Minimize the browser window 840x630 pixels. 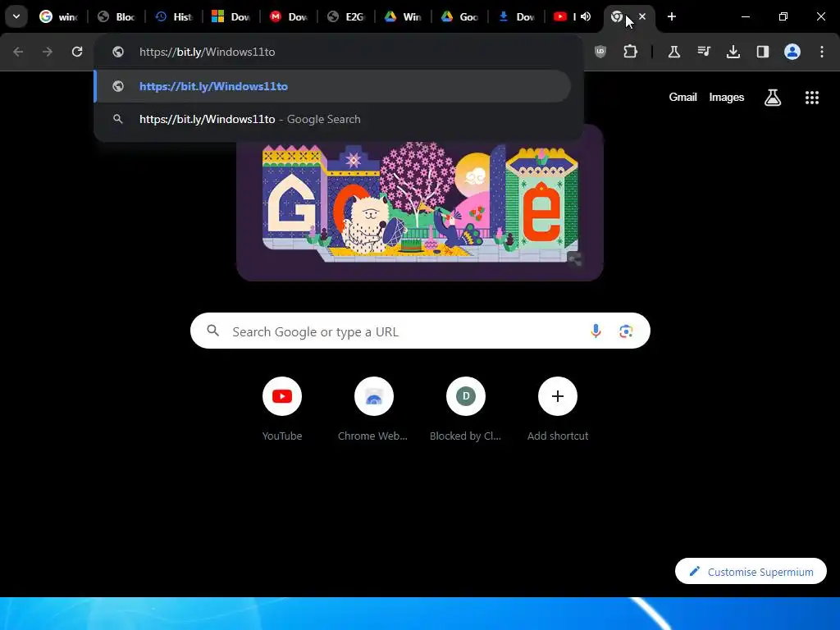click(745, 16)
